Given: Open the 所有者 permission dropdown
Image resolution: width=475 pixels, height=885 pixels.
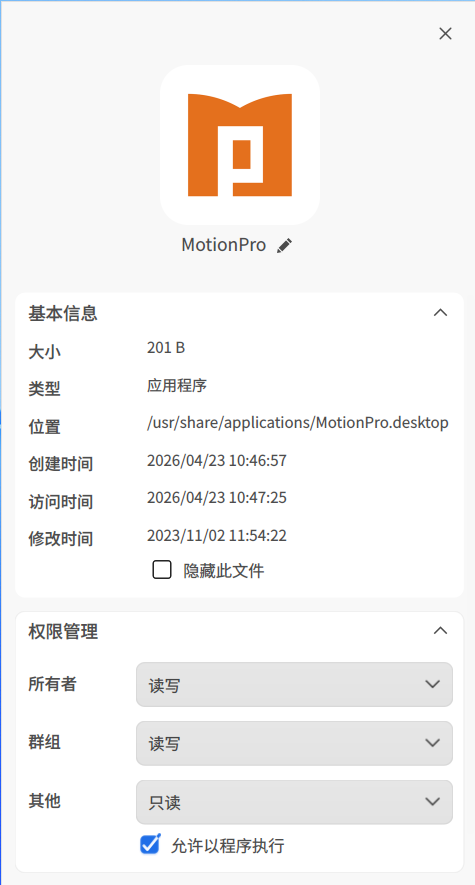Looking at the screenshot, I should click(x=294, y=685).
